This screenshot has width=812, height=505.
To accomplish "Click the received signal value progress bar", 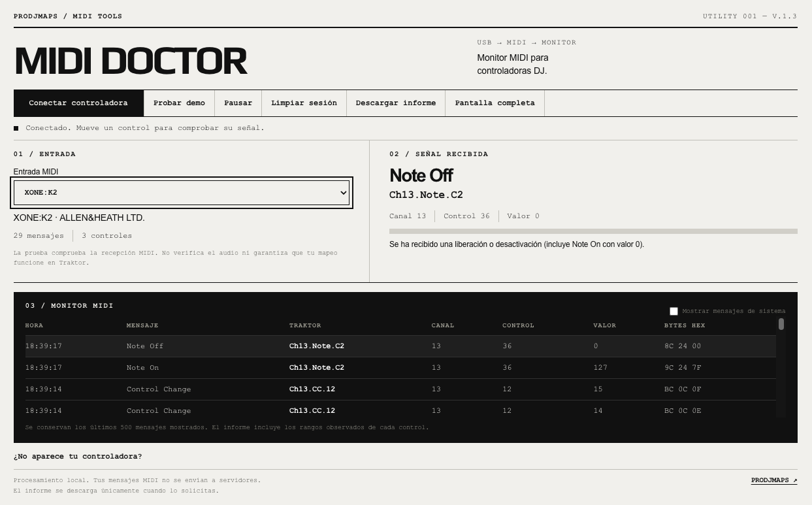I will (593, 231).
